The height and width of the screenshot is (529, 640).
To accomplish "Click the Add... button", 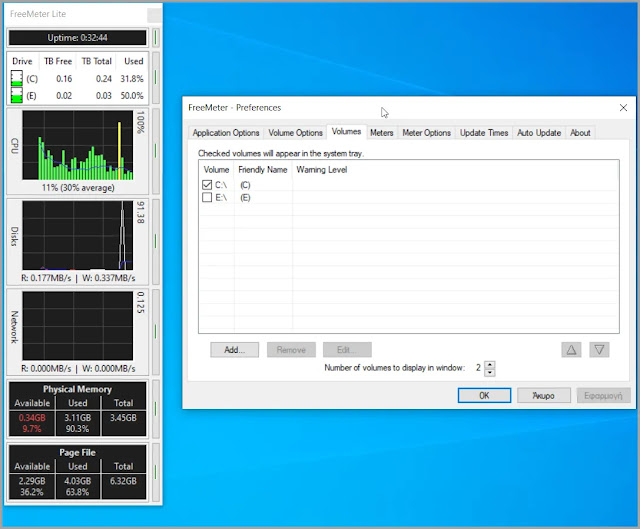I will click(234, 350).
